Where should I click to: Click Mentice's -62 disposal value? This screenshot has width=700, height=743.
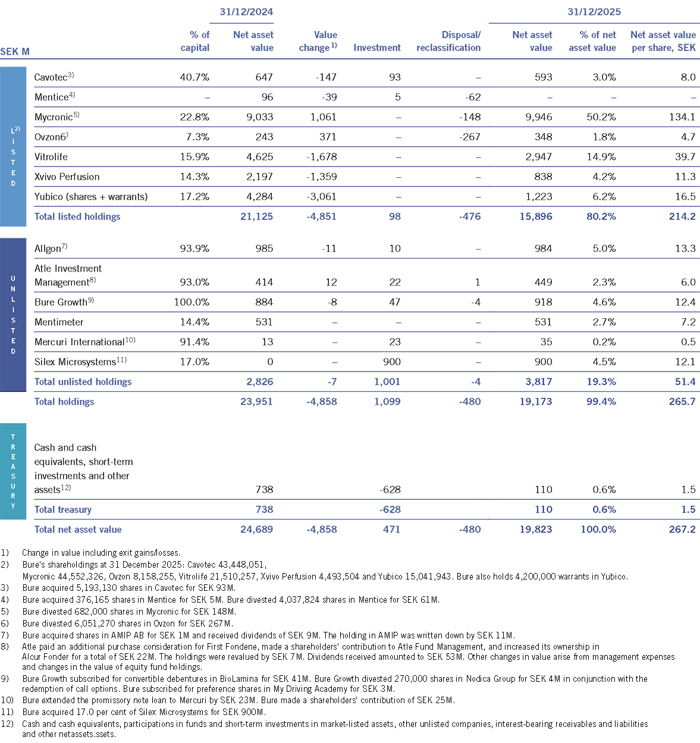coord(473,97)
